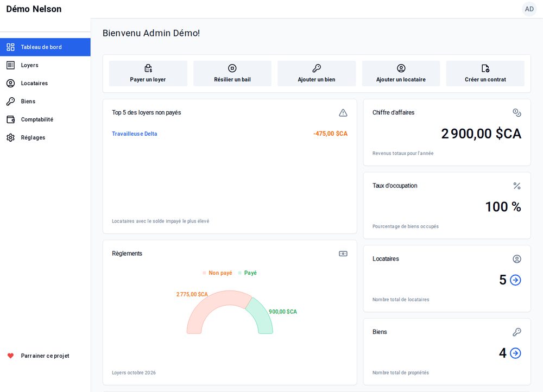Click the Créer un contrat button
Viewport: 543px width, 392px height.
point(485,73)
